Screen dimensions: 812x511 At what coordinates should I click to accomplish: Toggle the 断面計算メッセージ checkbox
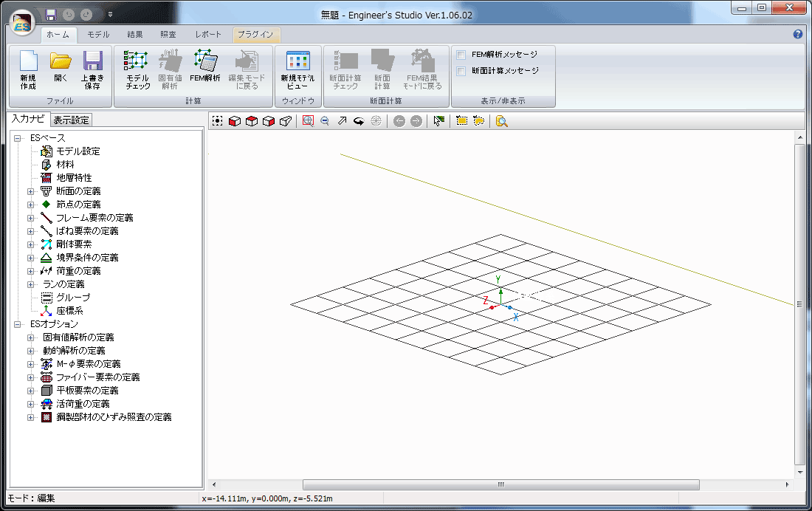click(x=461, y=71)
